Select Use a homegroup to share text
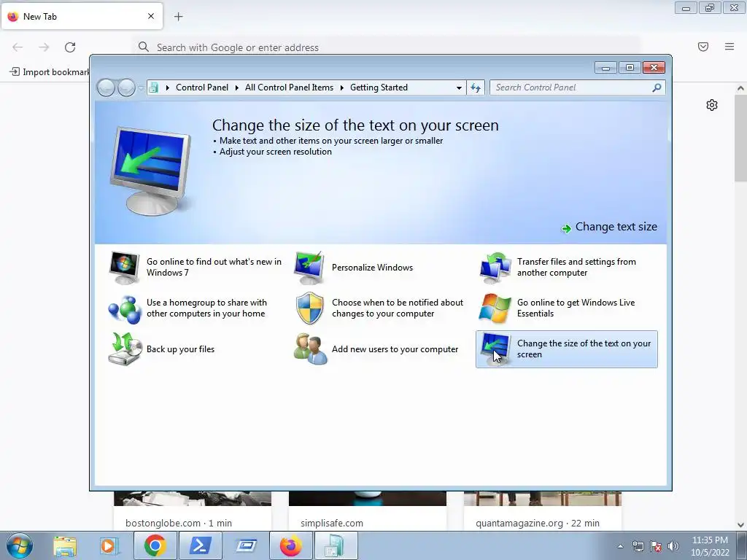The width and height of the screenshot is (747, 560). [206, 308]
